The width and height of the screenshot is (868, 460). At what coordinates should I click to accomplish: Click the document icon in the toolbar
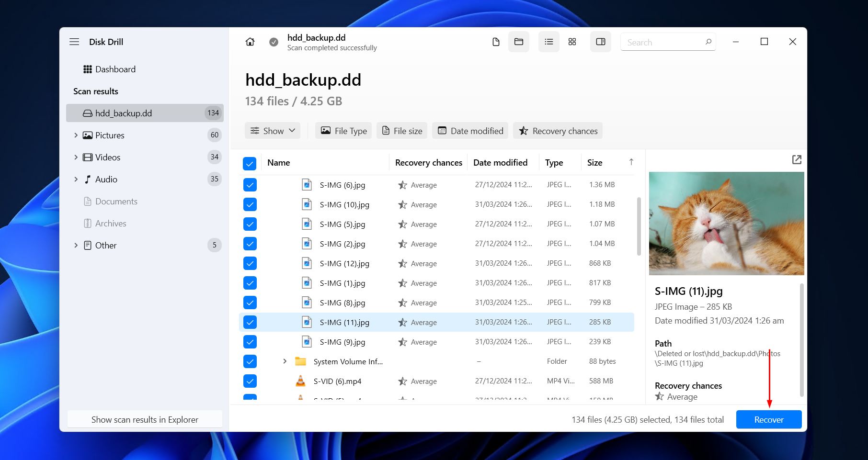[495, 42]
